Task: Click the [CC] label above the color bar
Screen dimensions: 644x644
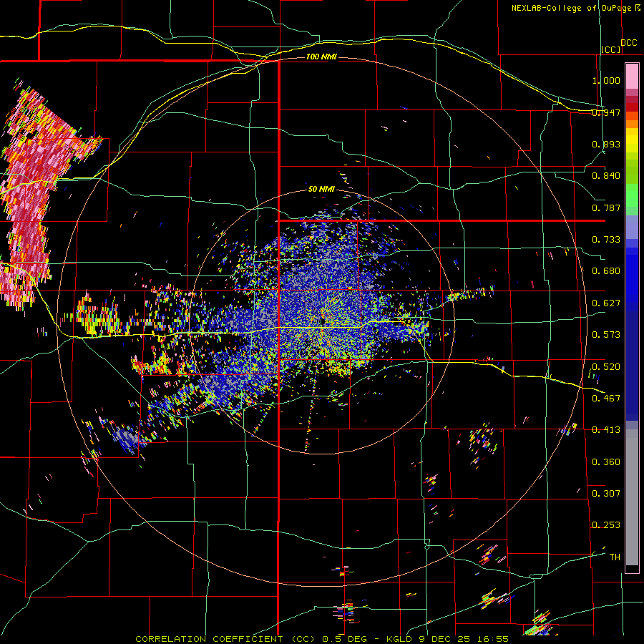Action: [611, 49]
